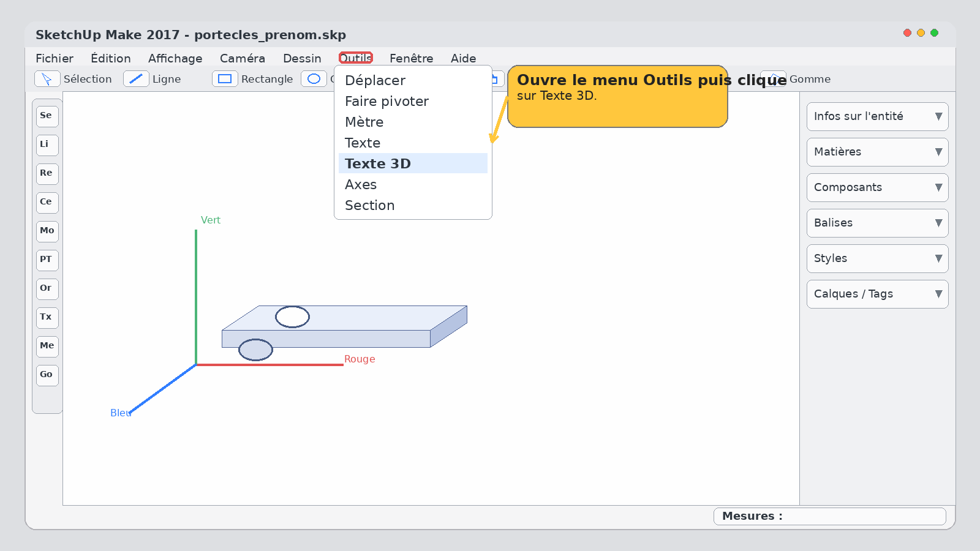The height and width of the screenshot is (551, 980).
Task: Click the Gomme toolbar label
Action: [x=810, y=79]
